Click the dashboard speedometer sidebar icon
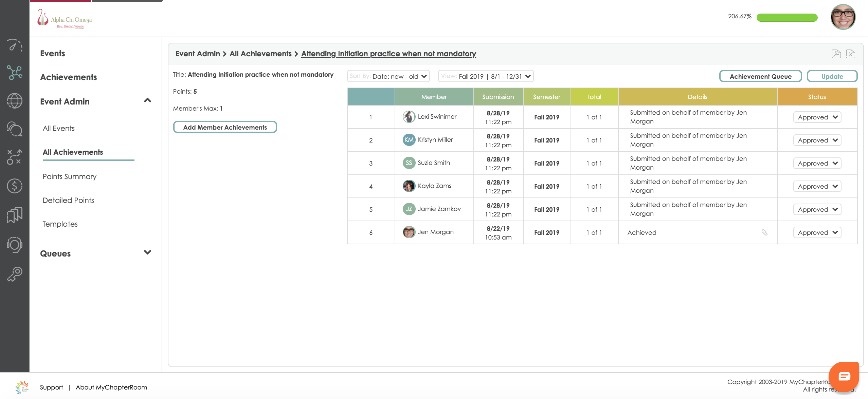This screenshot has height=399, width=868. point(15,45)
